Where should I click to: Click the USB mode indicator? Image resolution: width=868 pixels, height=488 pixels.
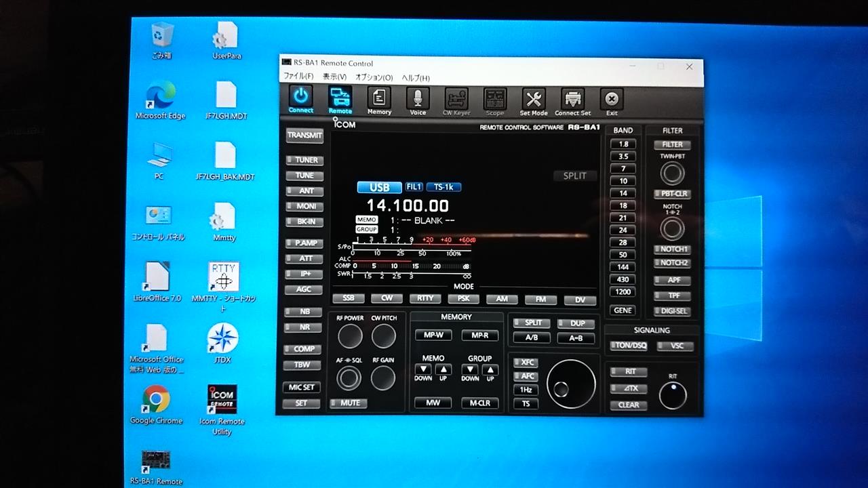point(379,187)
